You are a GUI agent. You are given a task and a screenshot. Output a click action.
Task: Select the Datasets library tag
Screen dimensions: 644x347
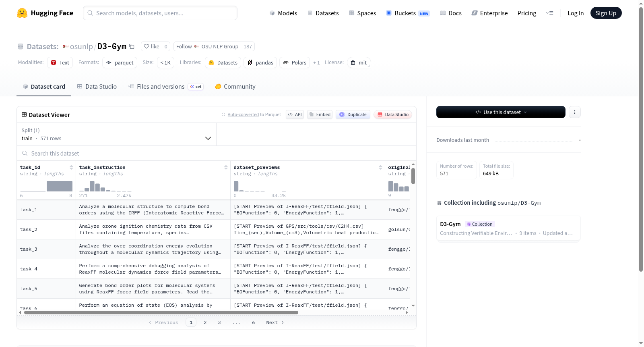coord(223,62)
